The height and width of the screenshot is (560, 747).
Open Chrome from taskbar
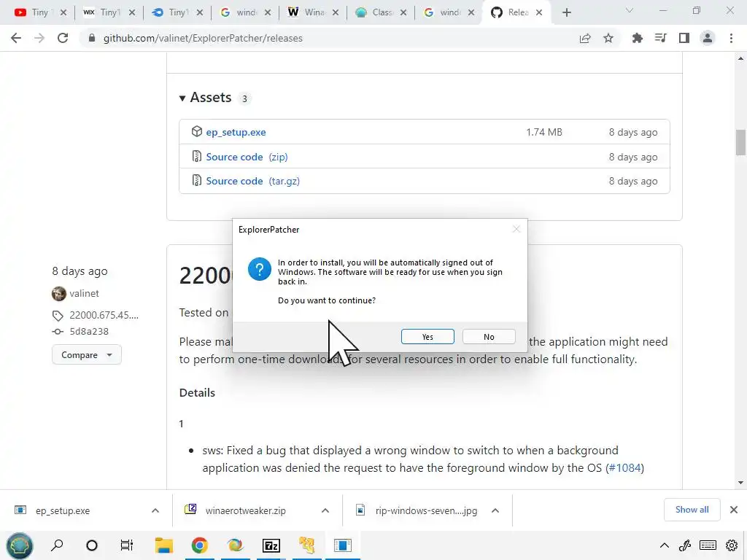pyautogui.click(x=200, y=545)
